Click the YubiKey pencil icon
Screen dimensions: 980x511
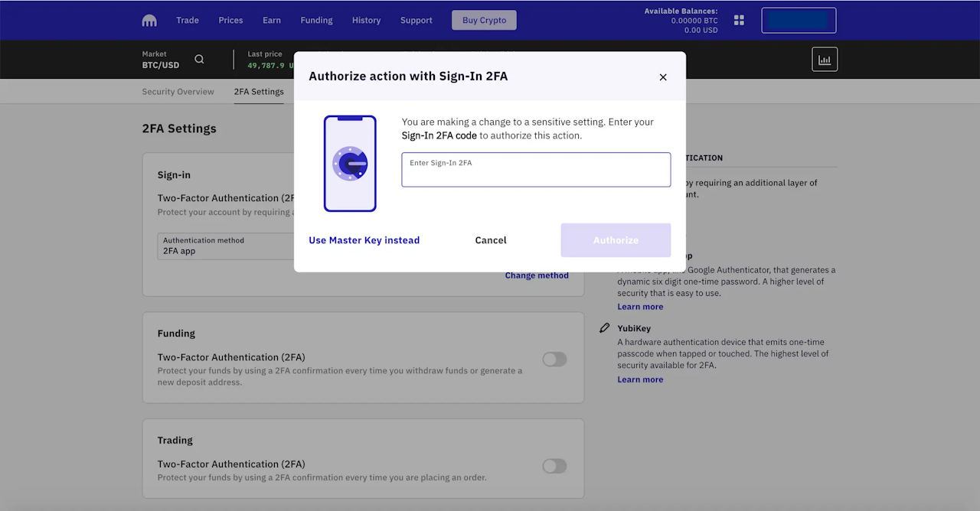[x=605, y=328]
